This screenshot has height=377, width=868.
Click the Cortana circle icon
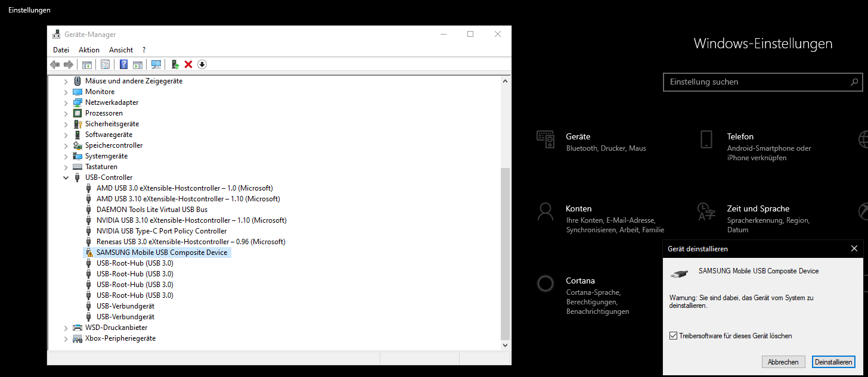click(545, 283)
